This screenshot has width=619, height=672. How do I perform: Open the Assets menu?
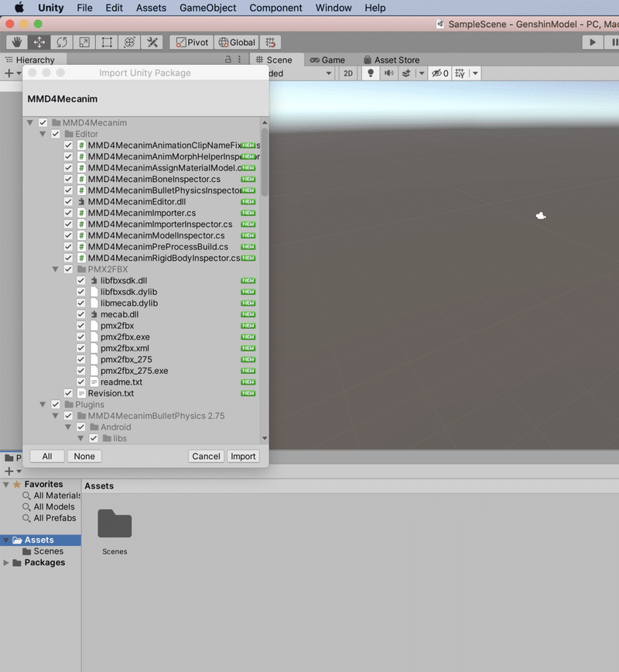pyautogui.click(x=151, y=8)
